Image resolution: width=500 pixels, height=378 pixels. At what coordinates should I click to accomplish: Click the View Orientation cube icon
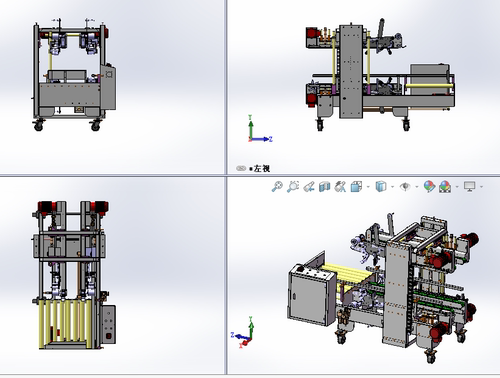[x=356, y=186]
